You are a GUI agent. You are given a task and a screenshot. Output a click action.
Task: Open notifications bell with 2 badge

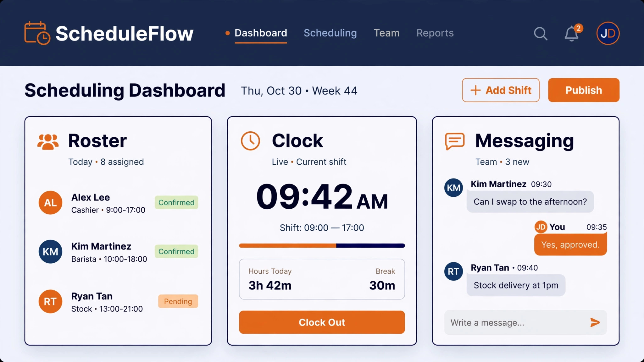[x=573, y=33]
